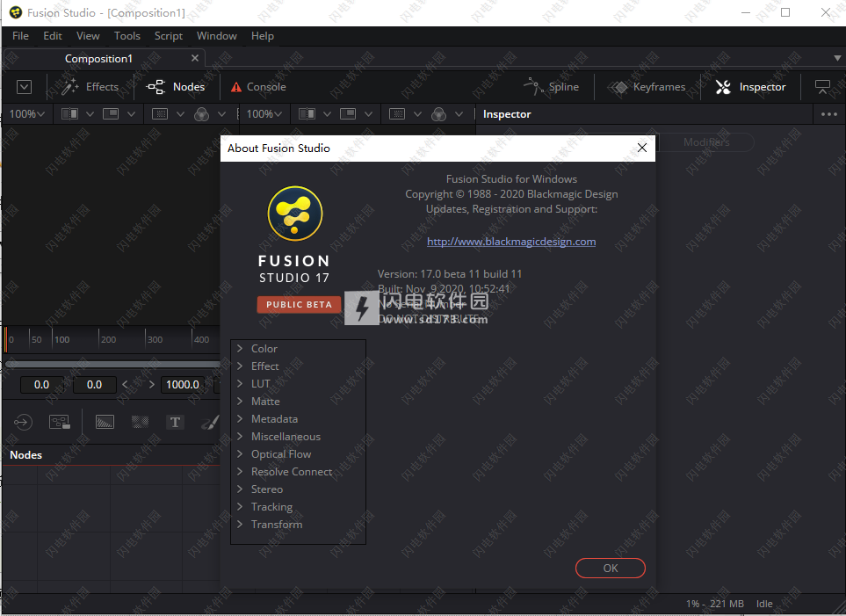Open the Effects library panel

click(x=90, y=87)
